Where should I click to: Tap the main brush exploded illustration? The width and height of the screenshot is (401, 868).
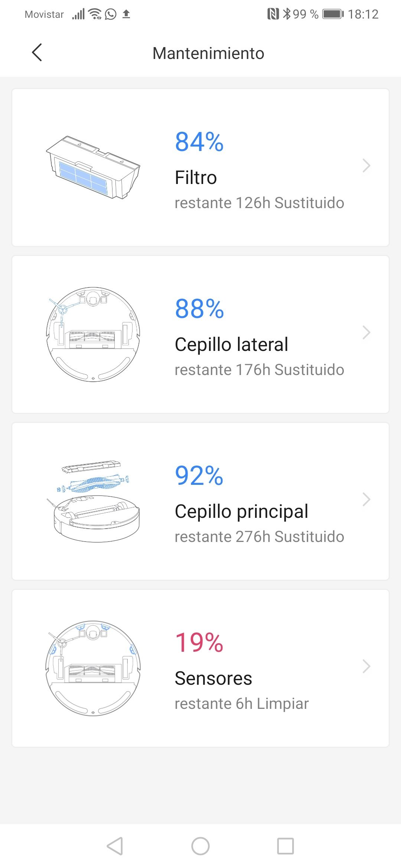point(93,501)
